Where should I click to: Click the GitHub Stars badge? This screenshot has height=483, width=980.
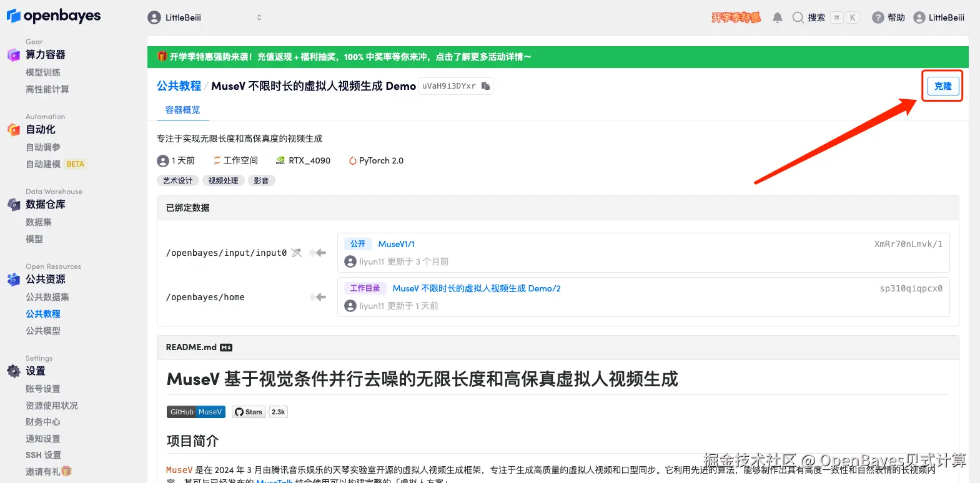[x=249, y=412]
